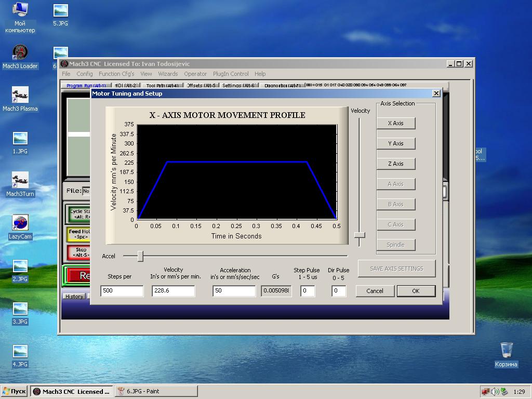Open the Config menu
Viewport: 532px width, 399px height.
click(84, 74)
